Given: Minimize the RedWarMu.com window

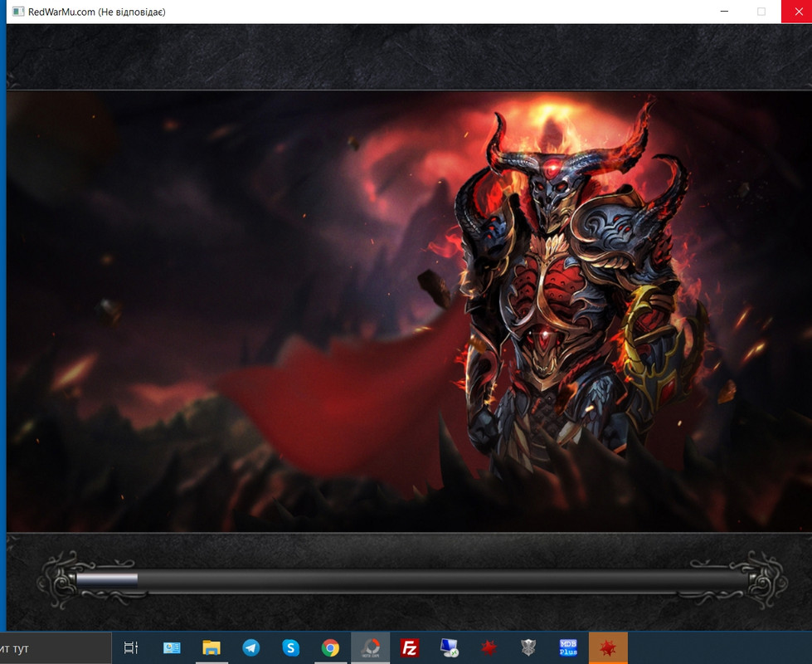Looking at the screenshot, I should click(x=724, y=12).
